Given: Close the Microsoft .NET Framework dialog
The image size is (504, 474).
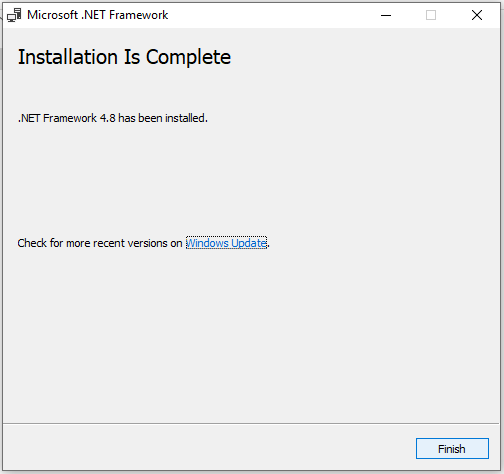Looking at the screenshot, I should [x=477, y=15].
